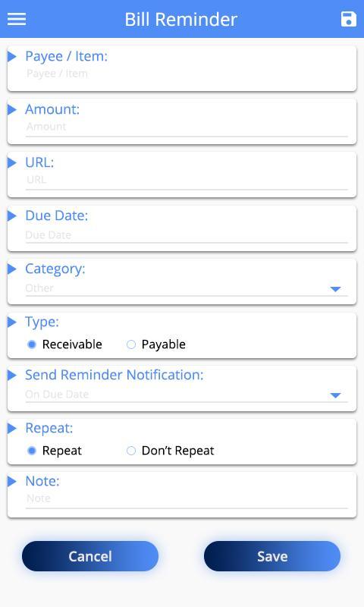Image resolution: width=364 pixels, height=607 pixels.
Task: Choose the Don't Repeat option
Action: coord(131,451)
